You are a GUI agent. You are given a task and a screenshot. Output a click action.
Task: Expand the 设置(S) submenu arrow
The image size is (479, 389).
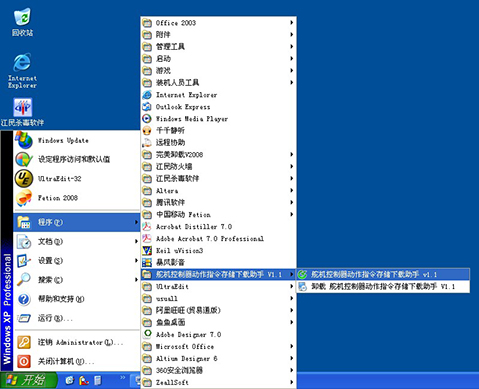click(136, 260)
